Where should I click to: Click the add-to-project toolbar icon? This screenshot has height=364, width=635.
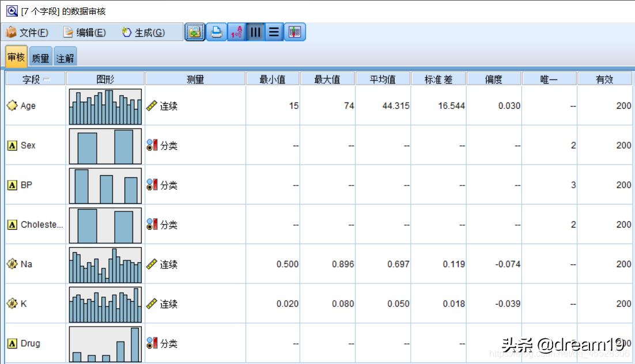pyautogui.click(x=195, y=32)
